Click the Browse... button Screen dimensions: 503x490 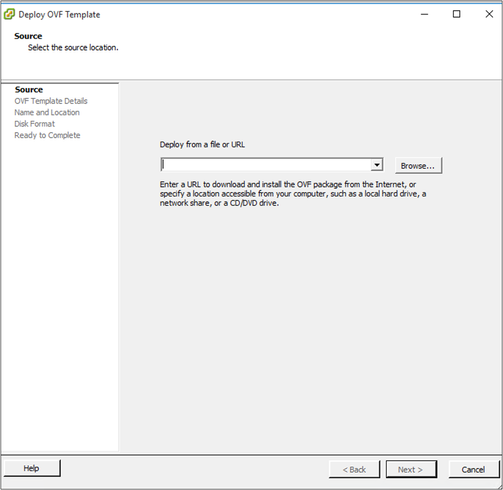click(x=418, y=166)
